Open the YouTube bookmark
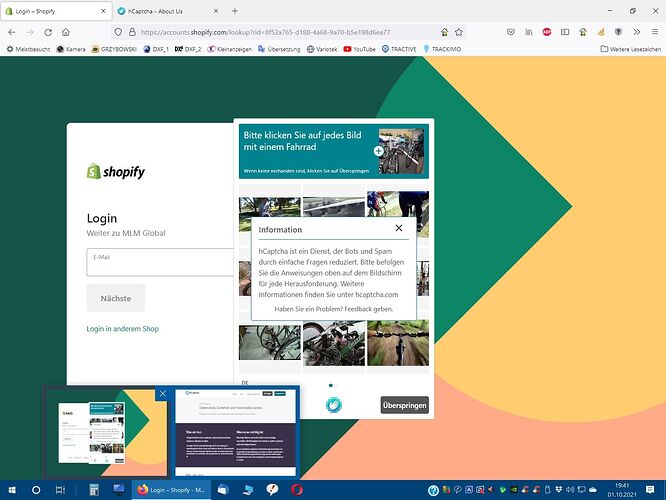This screenshot has height=500, width=666. pyautogui.click(x=359, y=49)
